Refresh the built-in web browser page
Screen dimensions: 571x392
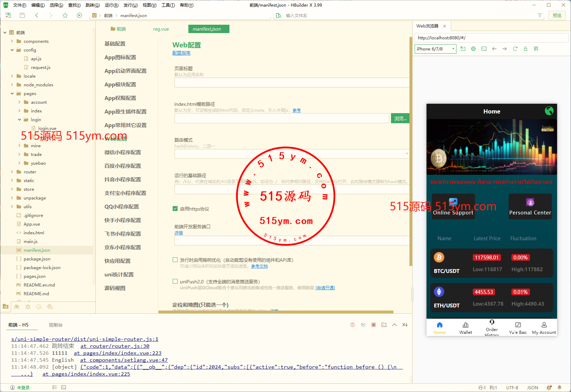coord(515,49)
